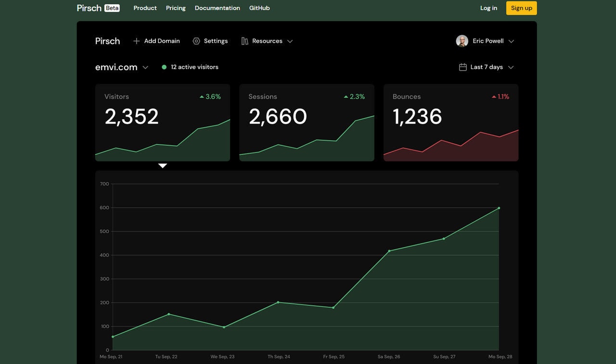Click the hexagon Settings icon
This screenshot has width=616, height=364.
tap(196, 41)
